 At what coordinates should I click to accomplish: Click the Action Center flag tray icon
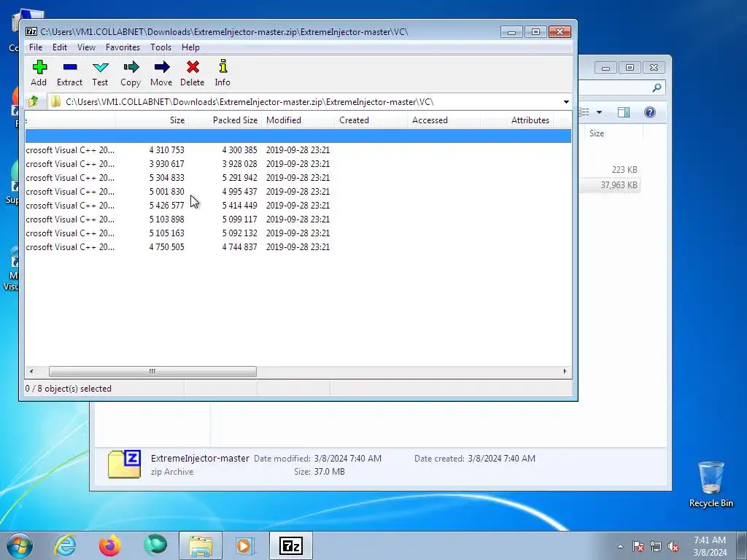(638, 546)
